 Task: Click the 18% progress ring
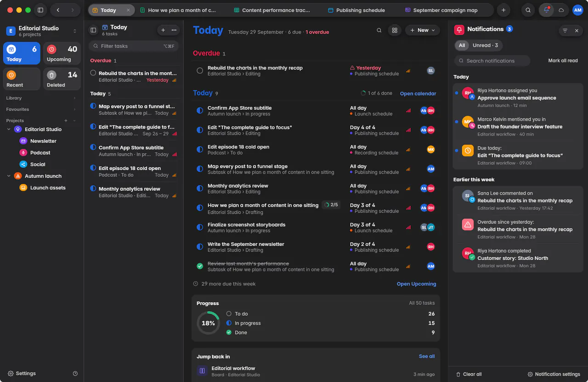point(208,323)
